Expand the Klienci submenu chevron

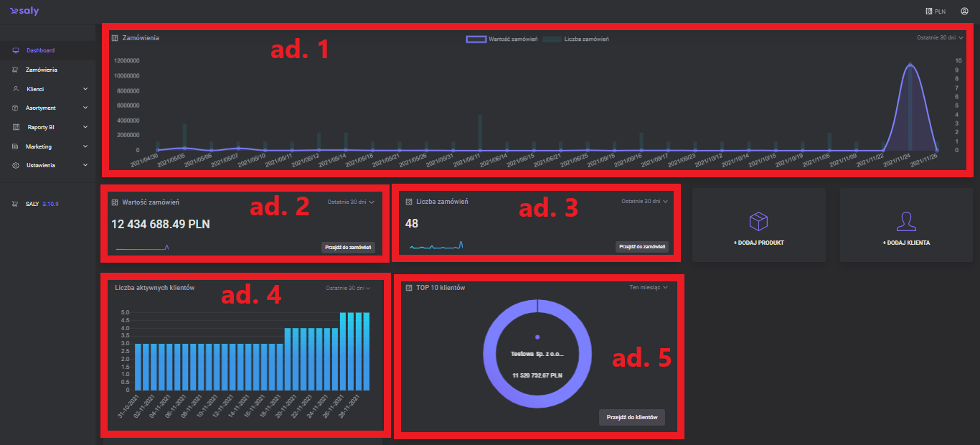click(x=85, y=89)
